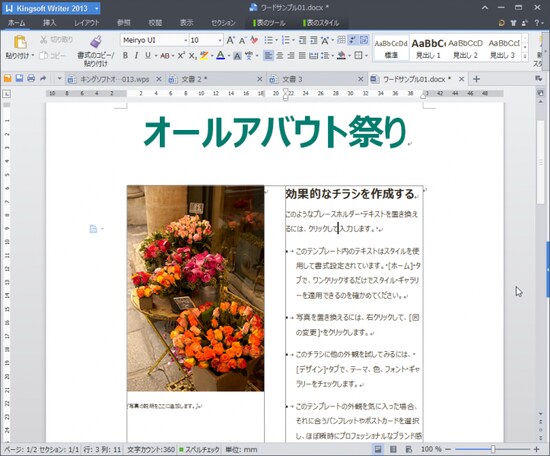
Task: Apply the 標準 style
Action: [391, 48]
